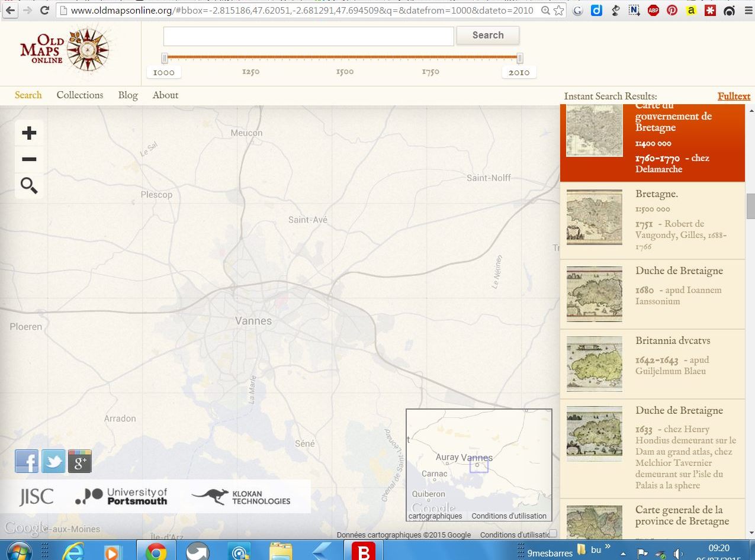This screenshot has width=755, height=560.
Task: Open the red B taskbar application
Action: click(363, 551)
